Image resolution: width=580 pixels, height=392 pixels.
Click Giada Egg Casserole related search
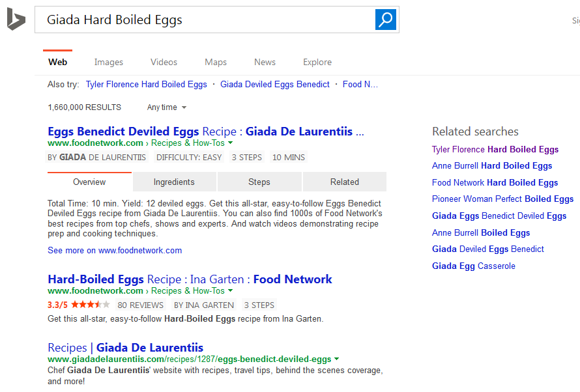click(473, 266)
